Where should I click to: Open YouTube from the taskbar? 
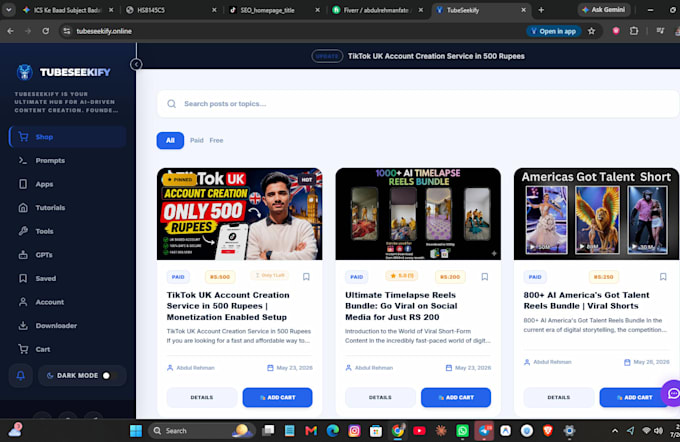click(x=419, y=431)
